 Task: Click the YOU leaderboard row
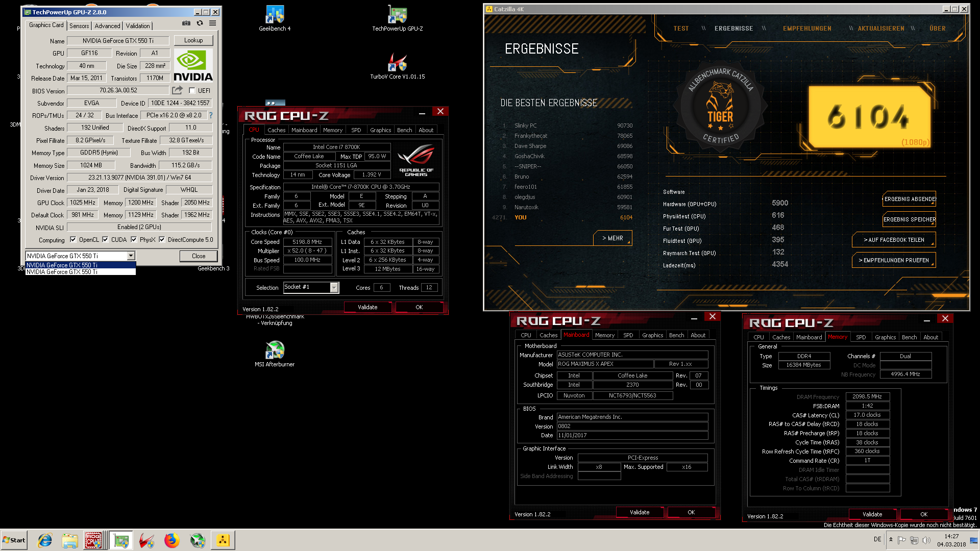[561, 217]
